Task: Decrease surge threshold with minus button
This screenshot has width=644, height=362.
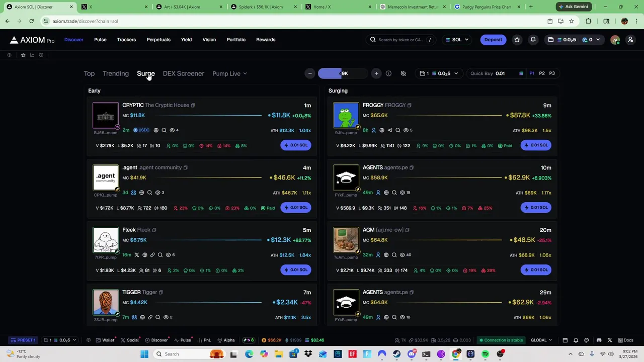Action: coord(310,73)
